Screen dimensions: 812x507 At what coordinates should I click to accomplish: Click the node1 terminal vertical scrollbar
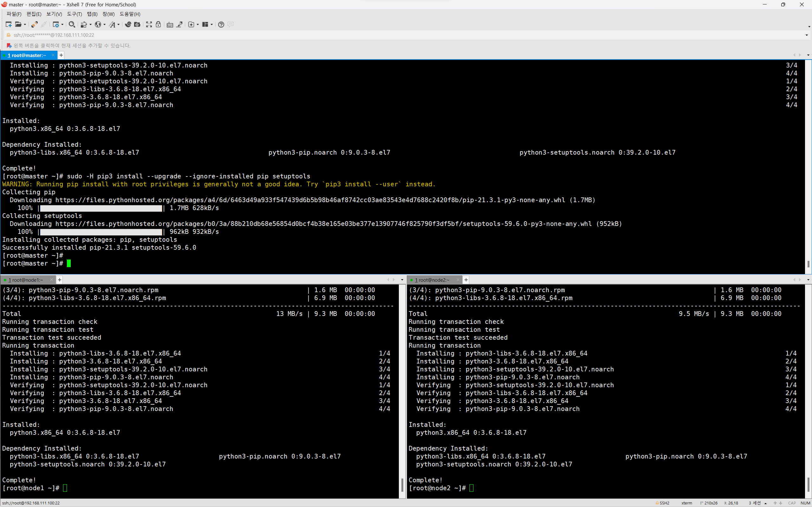[x=402, y=485]
